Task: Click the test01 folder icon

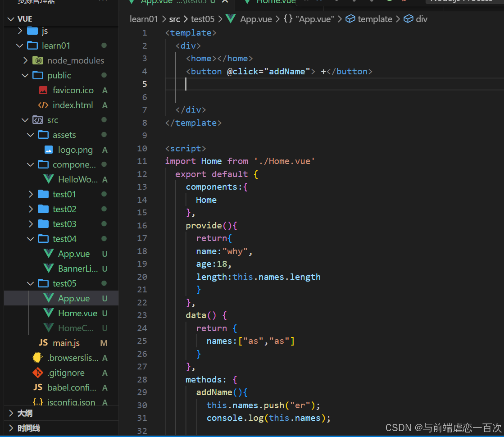Action: click(43, 194)
